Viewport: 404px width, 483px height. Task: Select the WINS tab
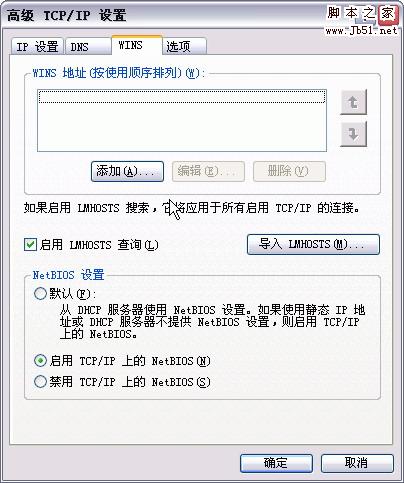point(137,45)
